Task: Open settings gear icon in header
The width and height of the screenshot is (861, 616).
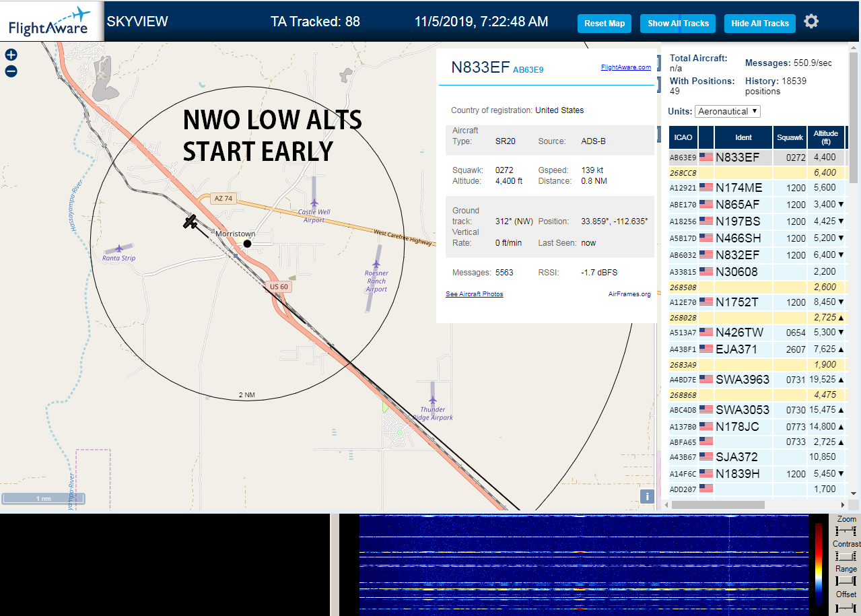Action: (x=811, y=22)
